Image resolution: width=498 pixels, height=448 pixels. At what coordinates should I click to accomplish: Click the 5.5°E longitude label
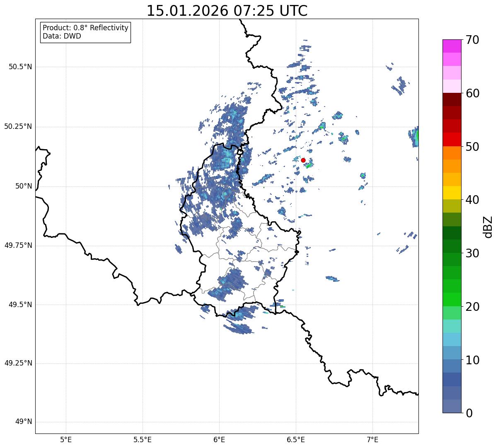(143, 439)
